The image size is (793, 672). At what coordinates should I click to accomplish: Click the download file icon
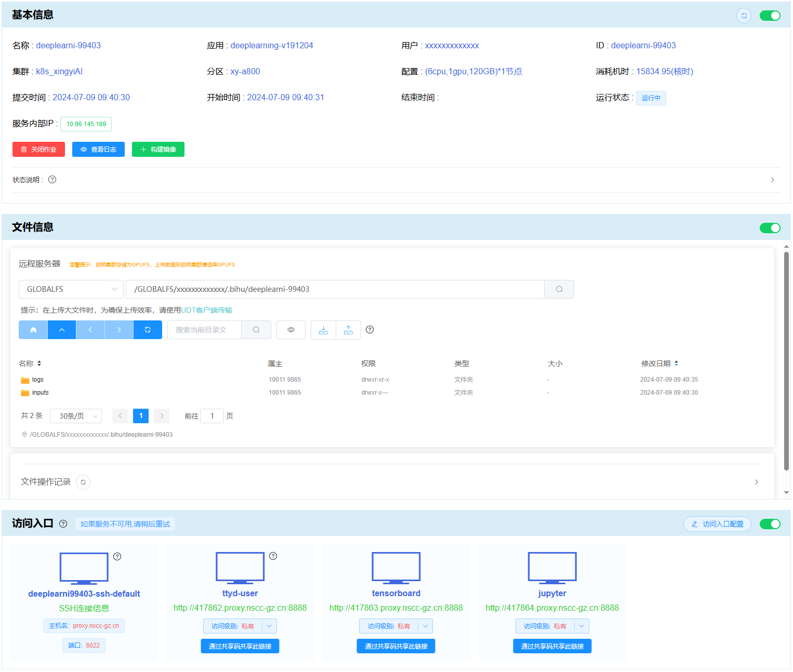click(x=323, y=330)
